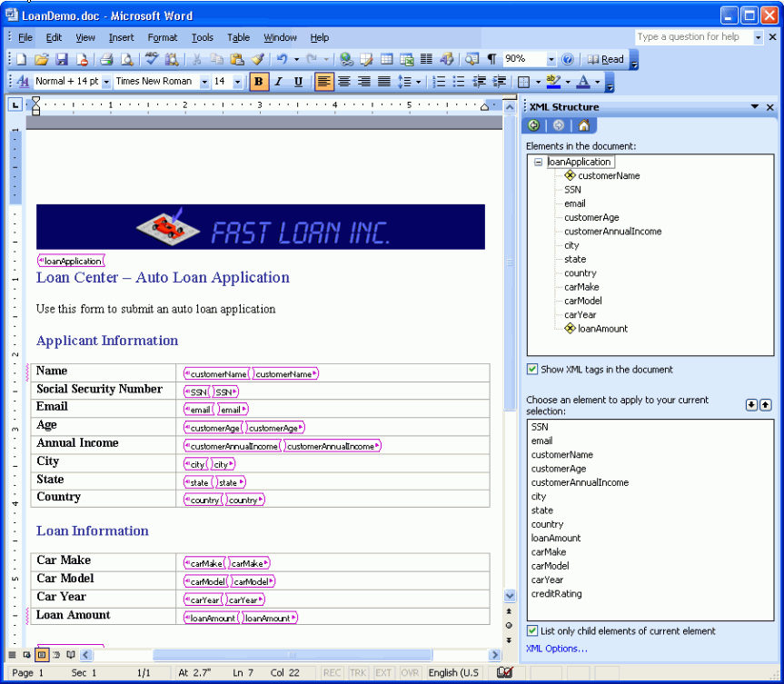The image size is (784, 684).
Task: Open the Highlight color dropdown arrow
Action: click(568, 82)
